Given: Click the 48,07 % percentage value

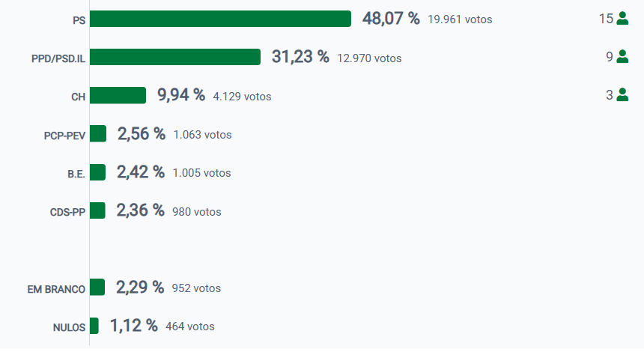Looking at the screenshot, I should click(391, 19).
